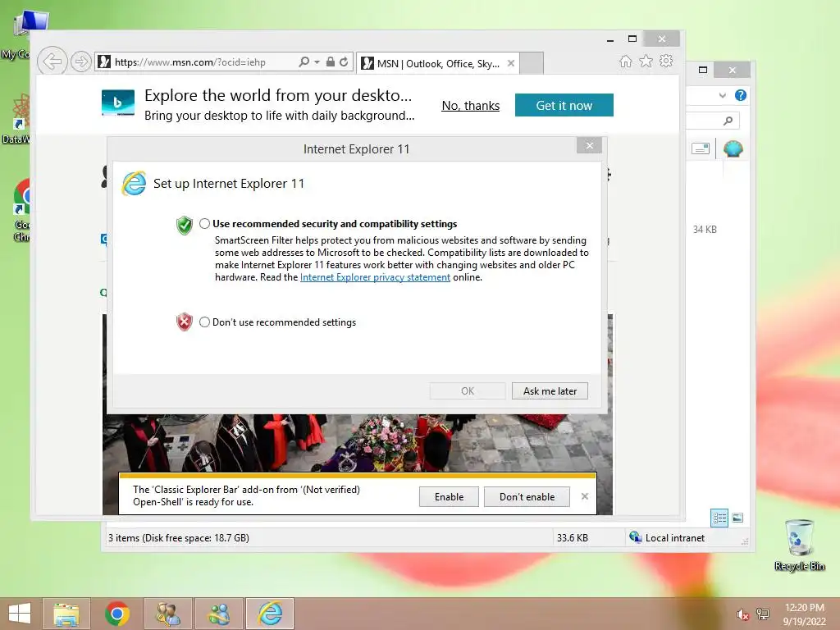The width and height of the screenshot is (840, 630).
Task: Click the search magnifier in address bar
Action: click(304, 62)
